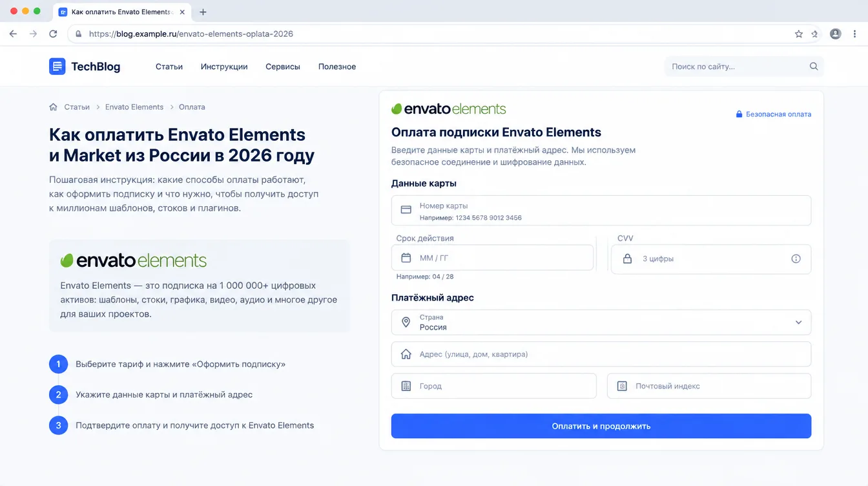Focus the CVV «3 цифры» field
This screenshot has width=868, height=486.
pos(711,259)
